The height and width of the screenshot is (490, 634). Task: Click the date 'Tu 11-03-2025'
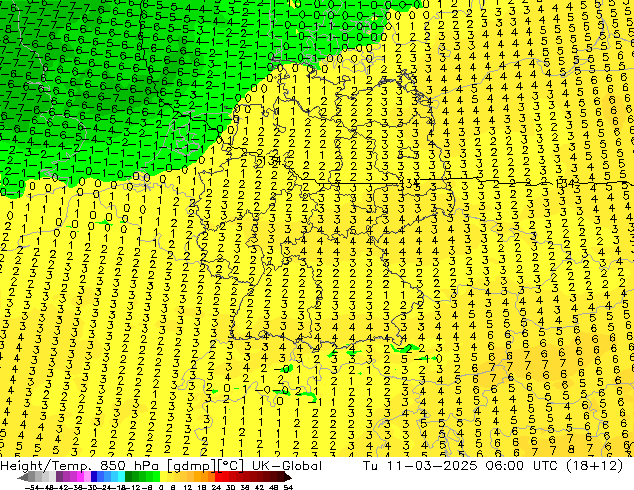pyautogui.click(x=420, y=466)
